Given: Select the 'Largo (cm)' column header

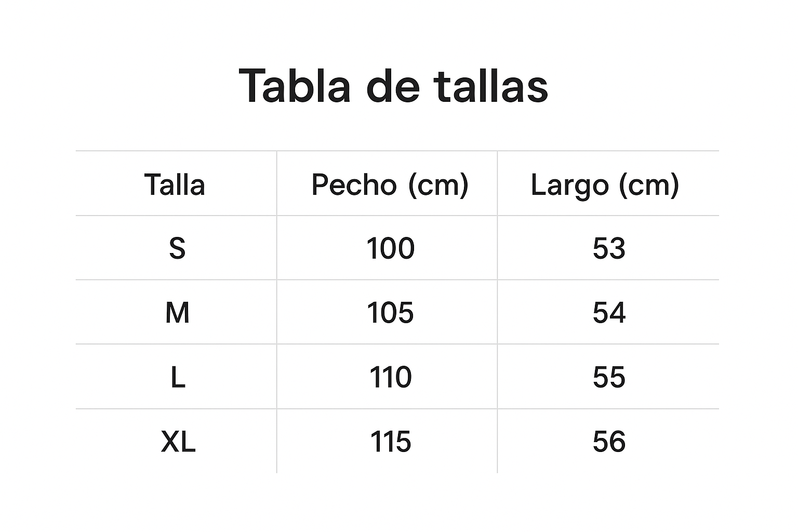Looking at the screenshot, I should click(605, 184).
